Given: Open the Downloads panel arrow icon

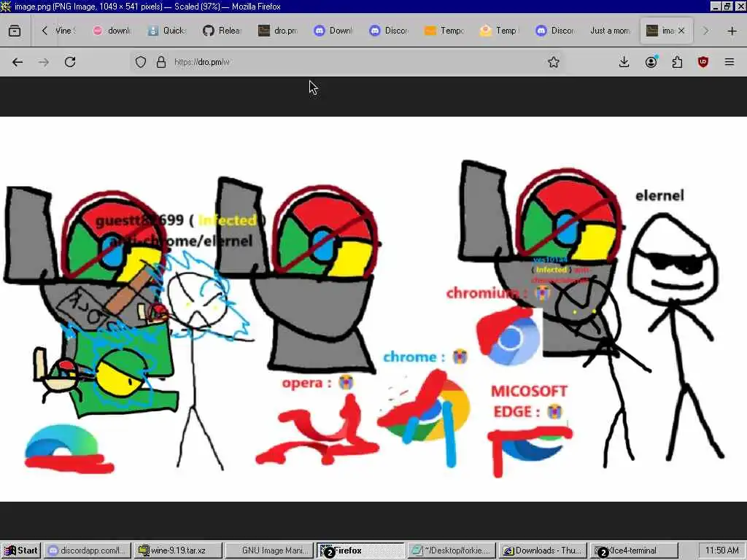Looking at the screenshot, I should click(x=624, y=62).
